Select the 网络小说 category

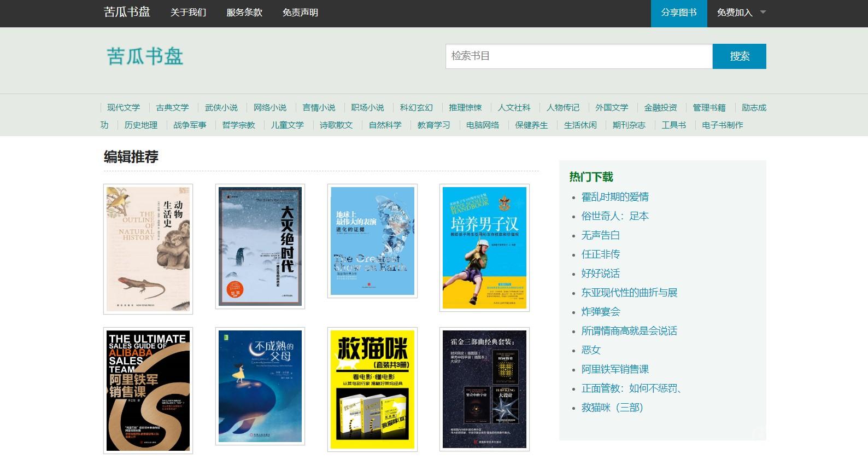tap(270, 108)
